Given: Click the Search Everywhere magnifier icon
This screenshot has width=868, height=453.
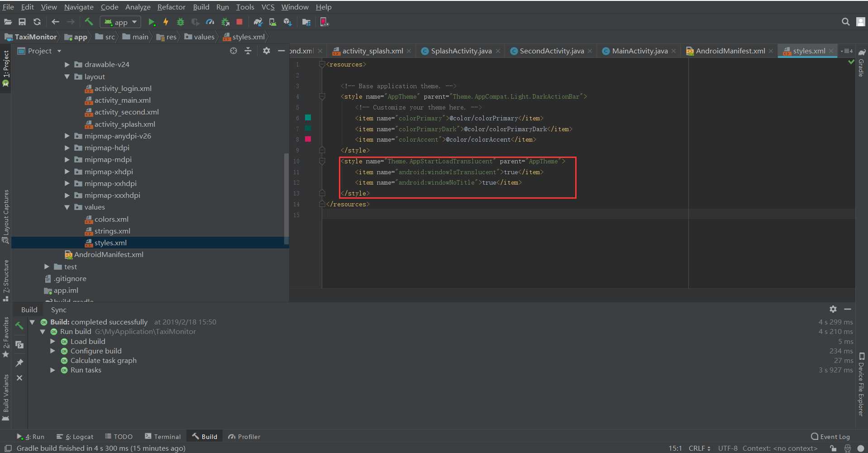Looking at the screenshot, I should [x=845, y=22].
